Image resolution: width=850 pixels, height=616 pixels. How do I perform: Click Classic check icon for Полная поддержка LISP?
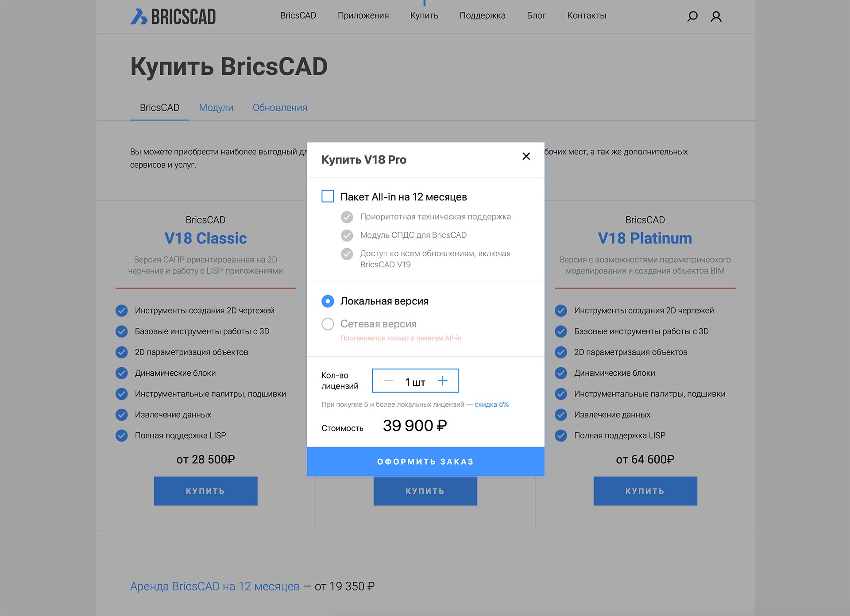122,435
